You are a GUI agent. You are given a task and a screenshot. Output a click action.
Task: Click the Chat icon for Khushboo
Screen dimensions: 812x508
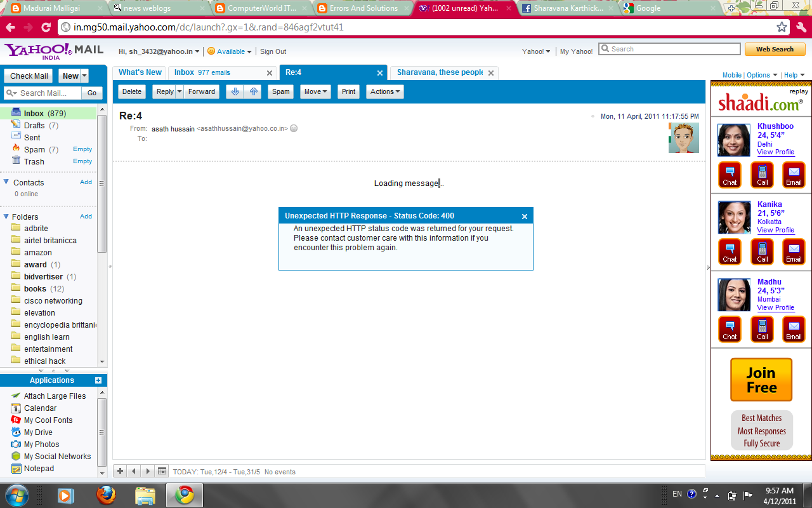pyautogui.click(x=730, y=175)
